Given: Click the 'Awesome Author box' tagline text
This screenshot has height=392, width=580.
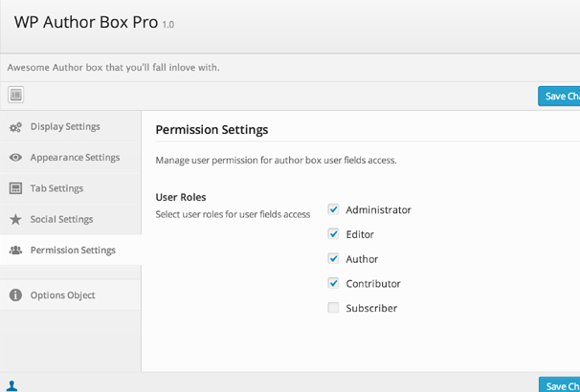Looking at the screenshot, I should click(x=113, y=68).
